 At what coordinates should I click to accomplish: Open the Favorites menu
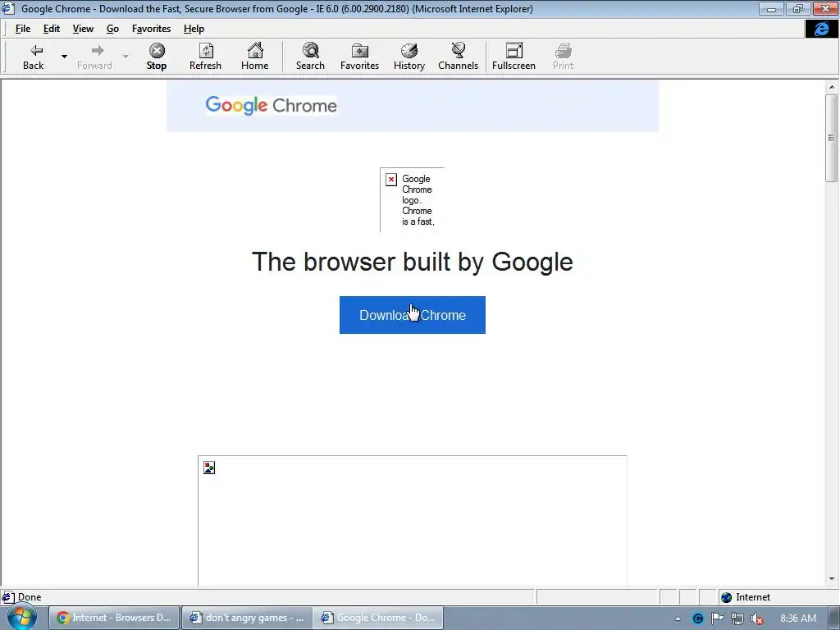pyautogui.click(x=151, y=29)
